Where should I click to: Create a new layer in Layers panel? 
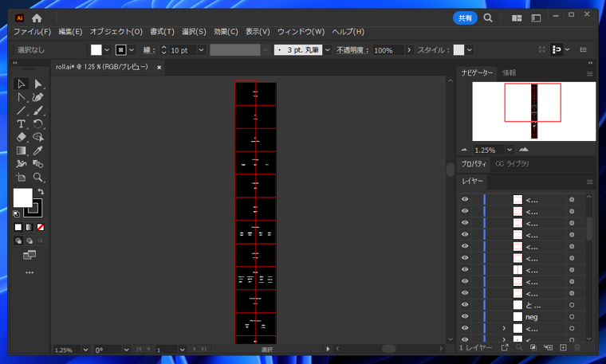point(563,347)
